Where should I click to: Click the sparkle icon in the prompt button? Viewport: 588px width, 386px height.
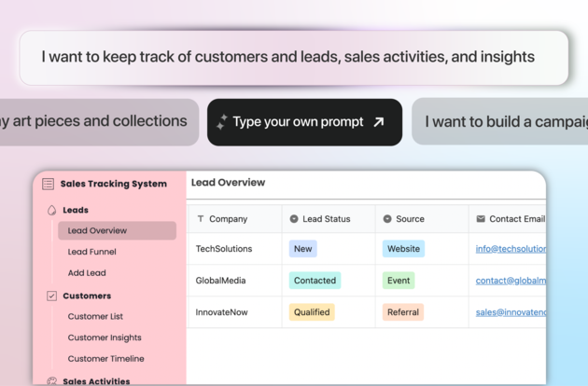[222, 122]
